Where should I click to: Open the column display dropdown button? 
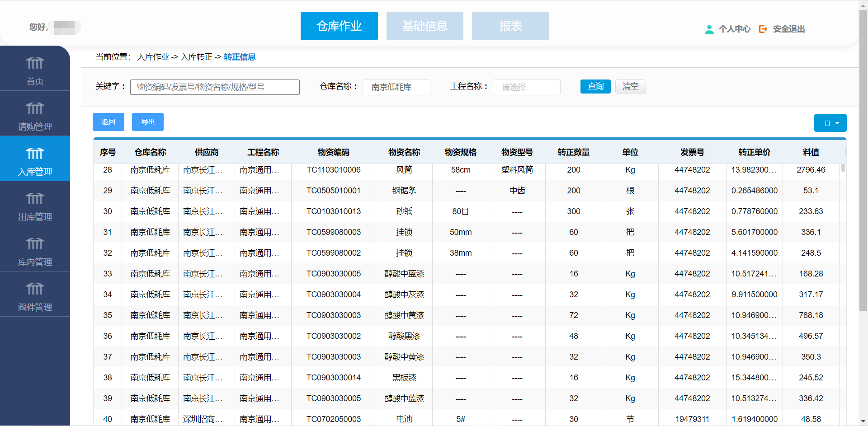tap(830, 123)
